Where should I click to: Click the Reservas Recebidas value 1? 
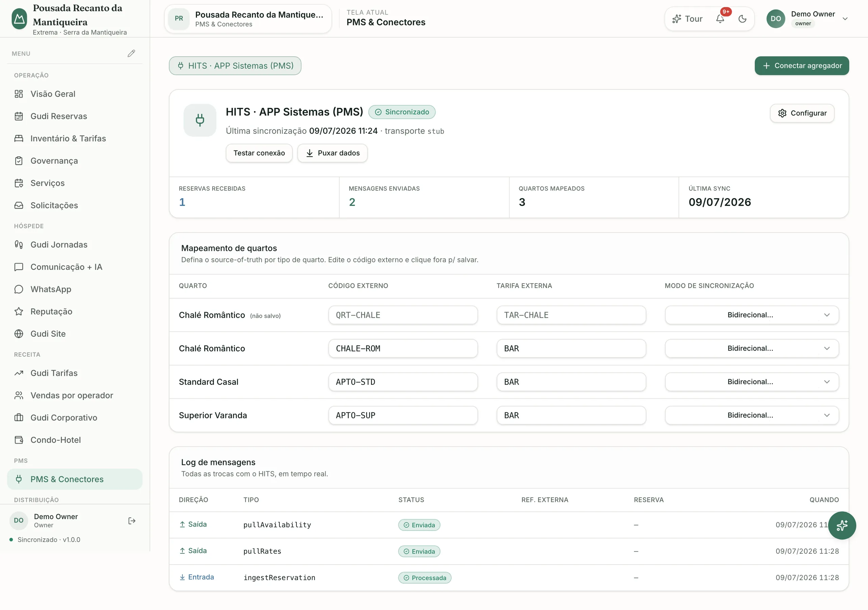(x=182, y=202)
